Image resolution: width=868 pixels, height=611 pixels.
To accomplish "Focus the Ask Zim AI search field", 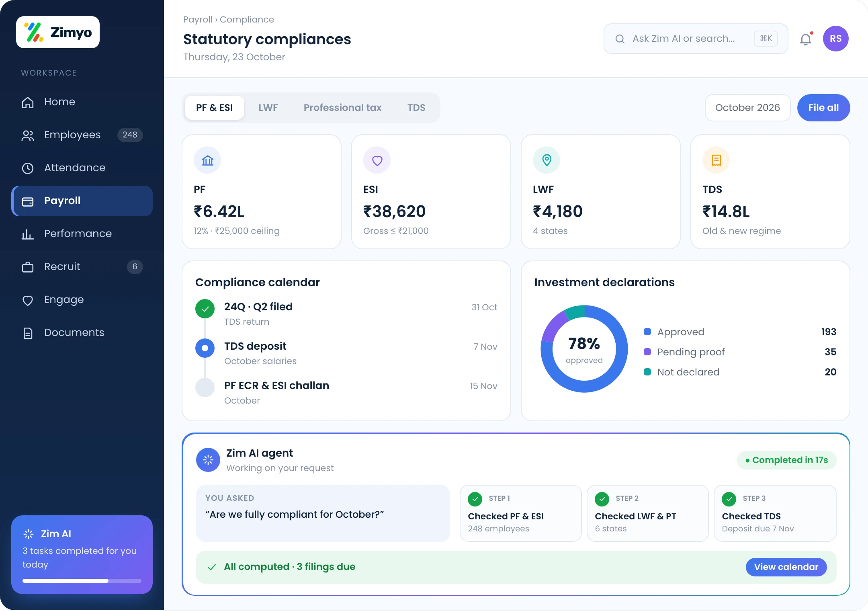I will pyautogui.click(x=696, y=39).
